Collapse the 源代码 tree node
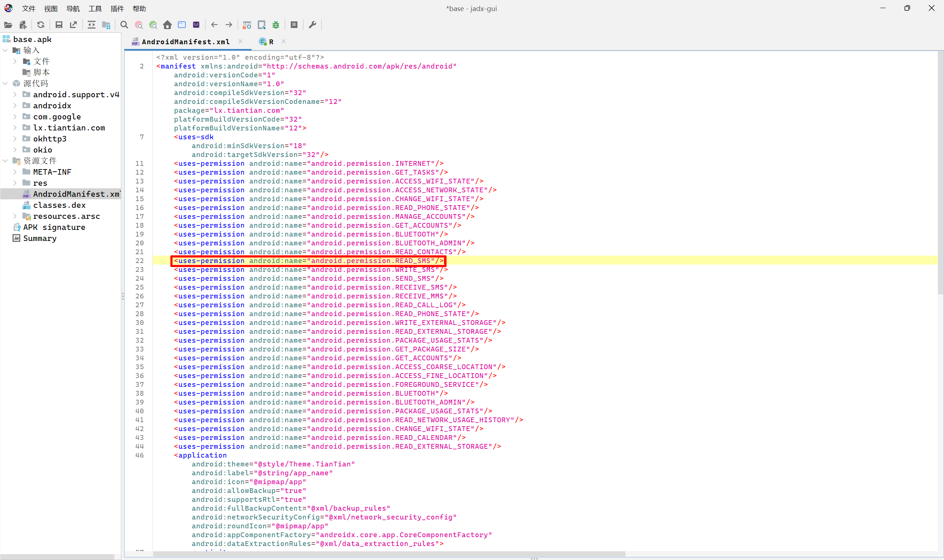The image size is (944, 560). (5, 83)
